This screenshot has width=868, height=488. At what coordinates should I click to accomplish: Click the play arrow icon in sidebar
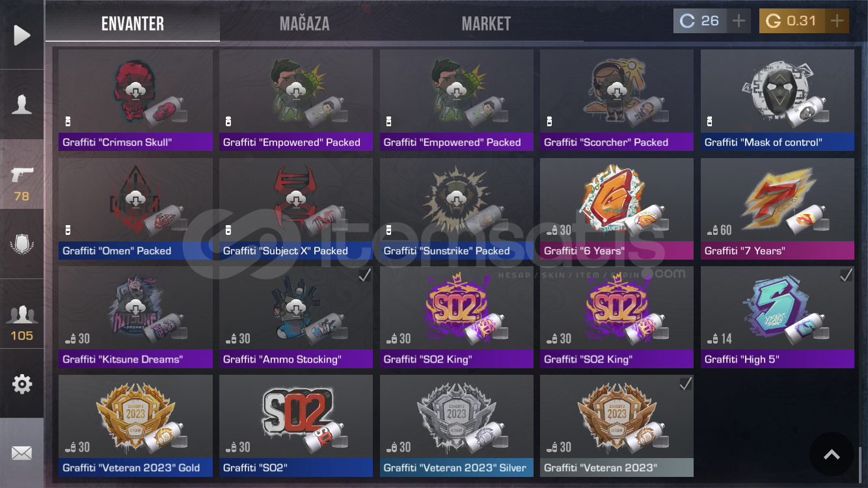point(22,35)
